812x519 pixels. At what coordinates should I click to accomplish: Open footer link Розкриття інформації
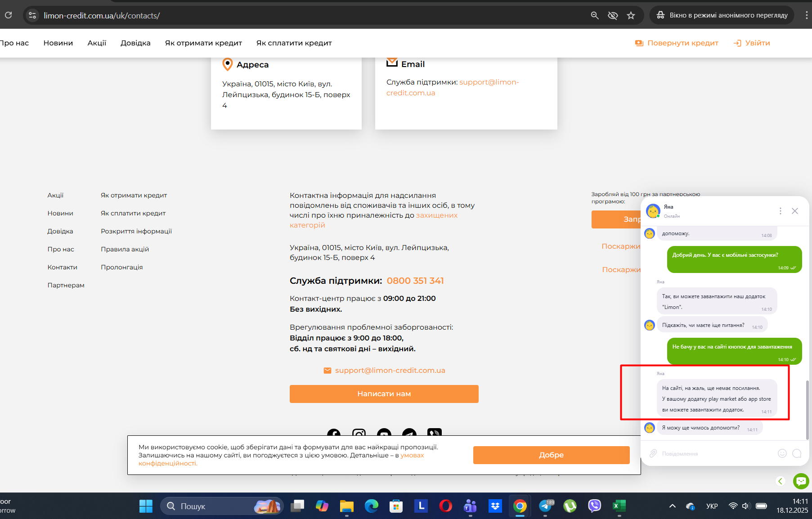136,231
